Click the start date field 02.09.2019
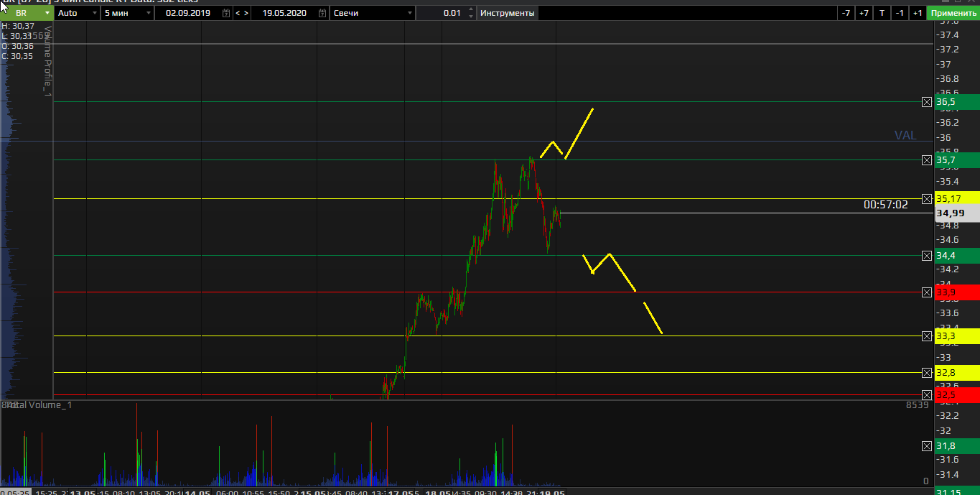980x495 pixels. click(188, 13)
